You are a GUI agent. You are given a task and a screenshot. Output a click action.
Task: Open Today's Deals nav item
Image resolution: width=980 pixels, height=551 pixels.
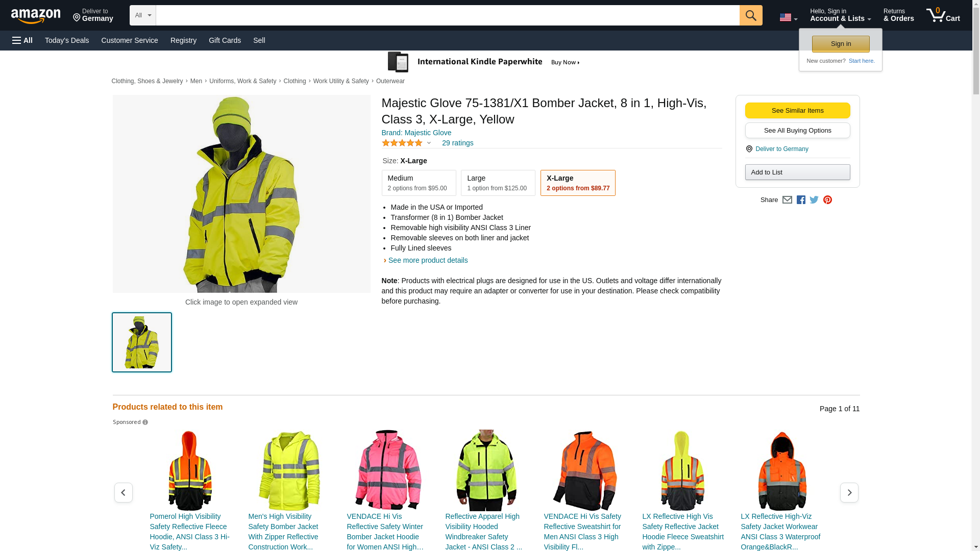click(x=67, y=40)
